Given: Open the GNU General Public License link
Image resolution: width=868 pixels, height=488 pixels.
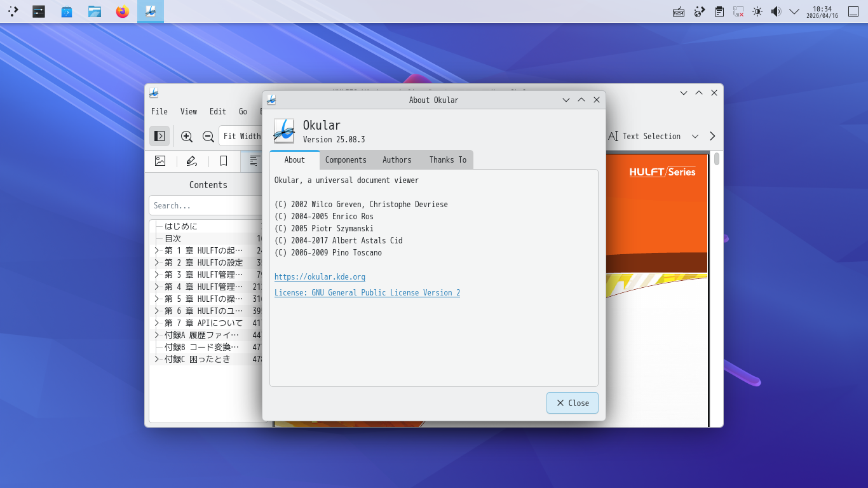Looking at the screenshot, I should pyautogui.click(x=367, y=293).
